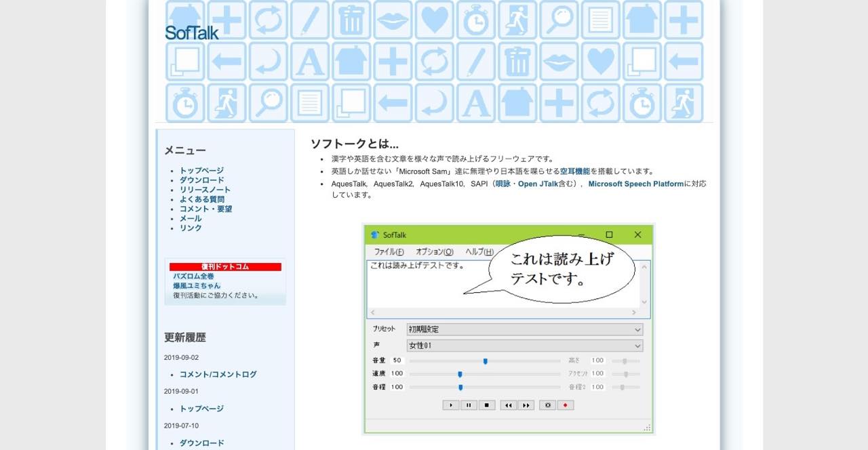Screen dimensions: 868x450
Task: Follow the Open JTalk link
Action: click(538, 184)
